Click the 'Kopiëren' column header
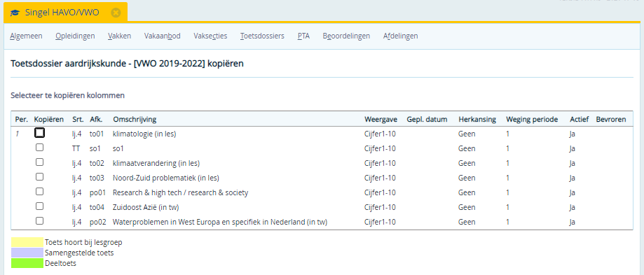Image resolution: width=644 pixels, height=275 pixels. pyautogui.click(x=49, y=119)
